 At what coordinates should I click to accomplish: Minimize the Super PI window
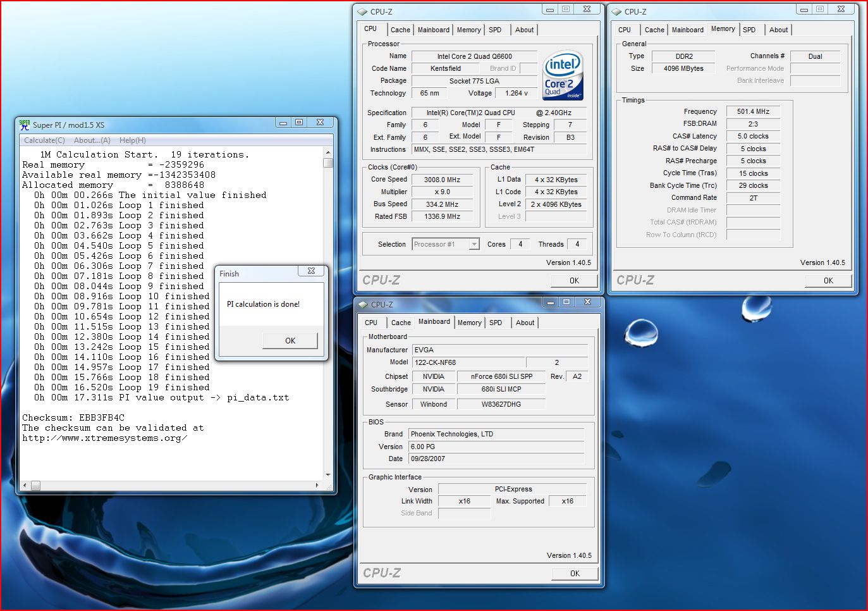pyautogui.click(x=283, y=122)
